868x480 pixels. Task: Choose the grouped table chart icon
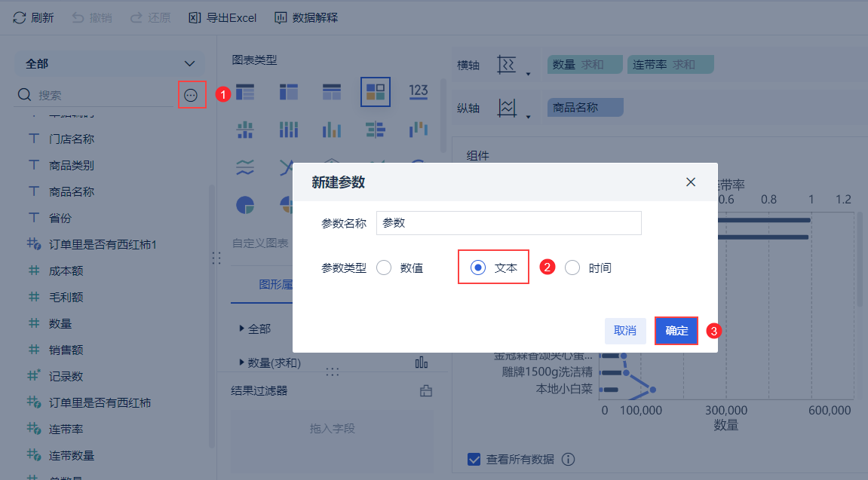click(244, 92)
